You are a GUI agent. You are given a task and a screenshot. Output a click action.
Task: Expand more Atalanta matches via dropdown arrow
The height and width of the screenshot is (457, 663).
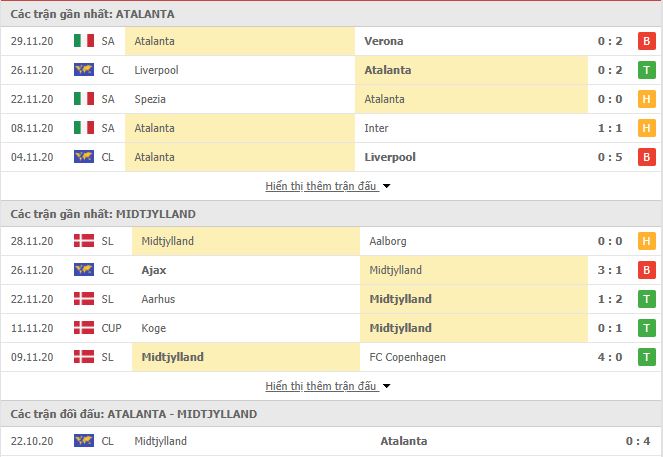pos(386,186)
